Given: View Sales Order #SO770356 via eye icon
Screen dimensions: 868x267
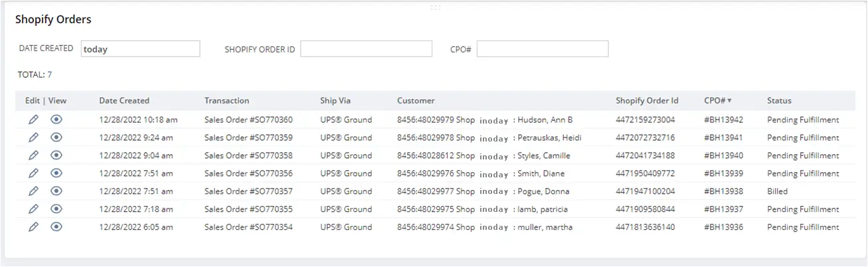Looking at the screenshot, I should [x=56, y=173].
